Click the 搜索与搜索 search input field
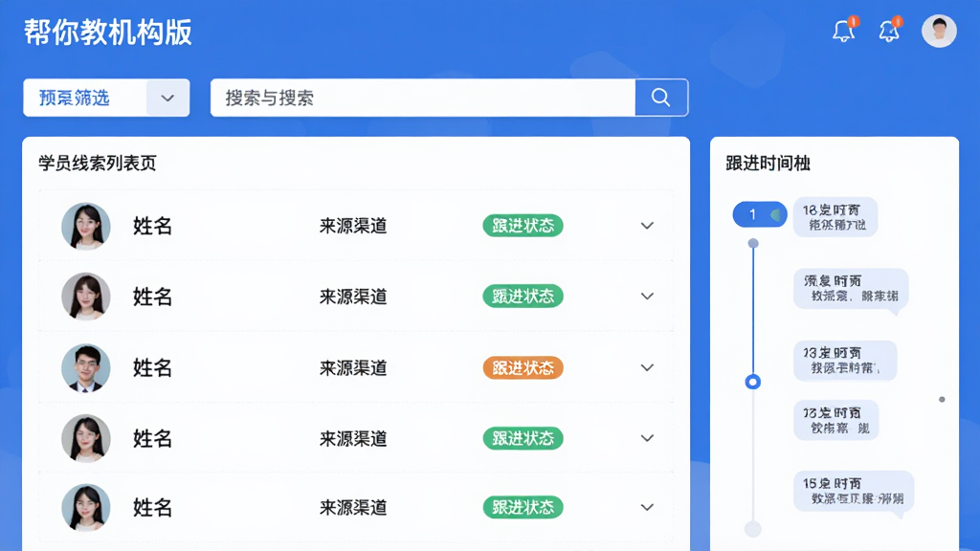 click(x=423, y=98)
